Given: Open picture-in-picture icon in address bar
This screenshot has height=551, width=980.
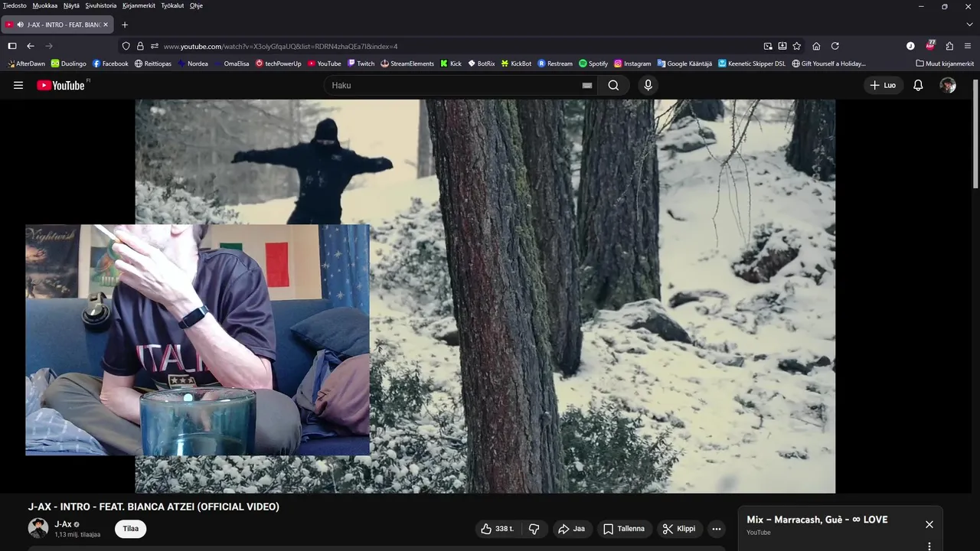Looking at the screenshot, I should pyautogui.click(x=768, y=46).
